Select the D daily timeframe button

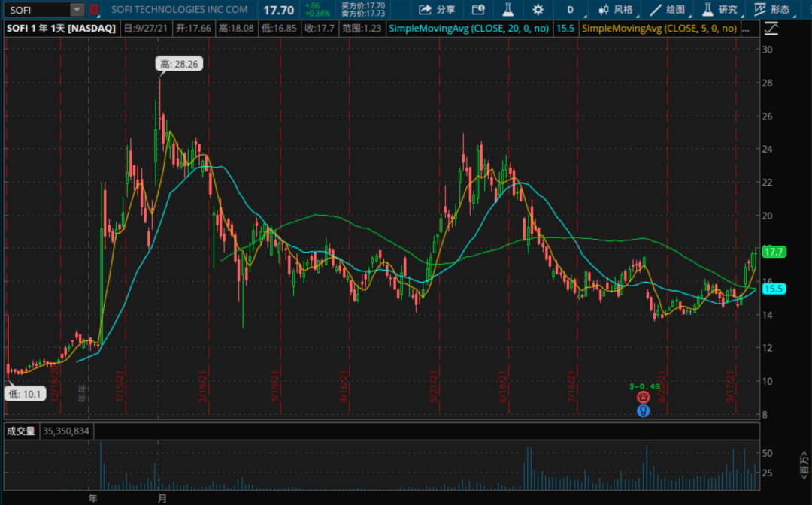[x=570, y=10]
